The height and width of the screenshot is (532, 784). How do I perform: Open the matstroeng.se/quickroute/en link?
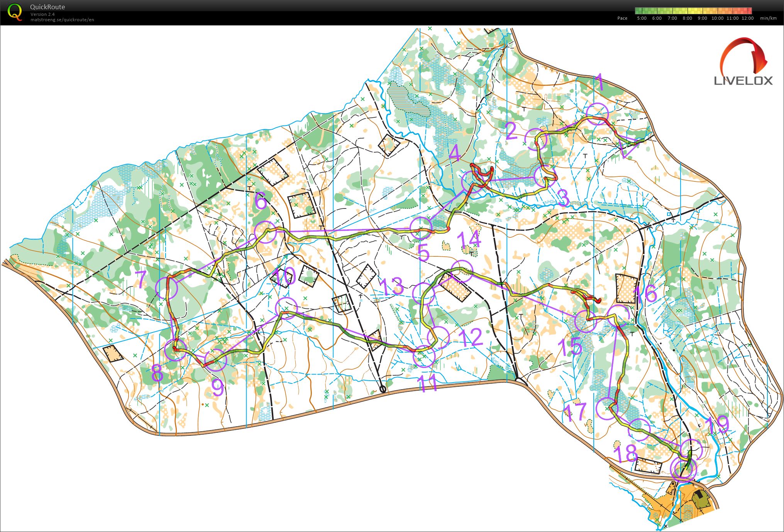(x=62, y=20)
